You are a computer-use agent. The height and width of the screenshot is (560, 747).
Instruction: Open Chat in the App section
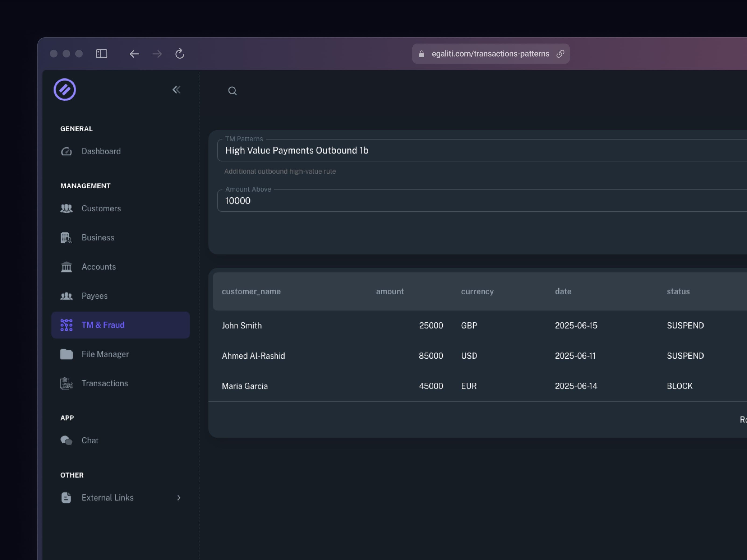pyautogui.click(x=120, y=441)
